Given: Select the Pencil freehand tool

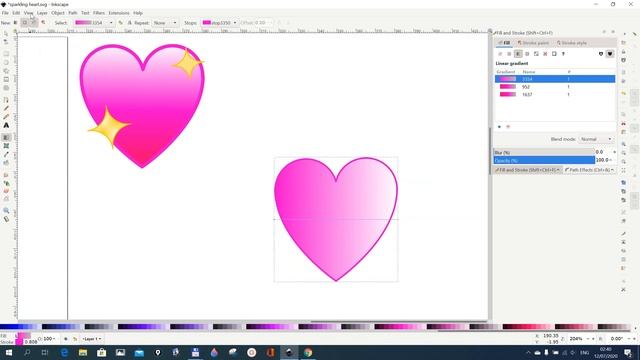Looking at the screenshot, I should (x=6, y=109).
